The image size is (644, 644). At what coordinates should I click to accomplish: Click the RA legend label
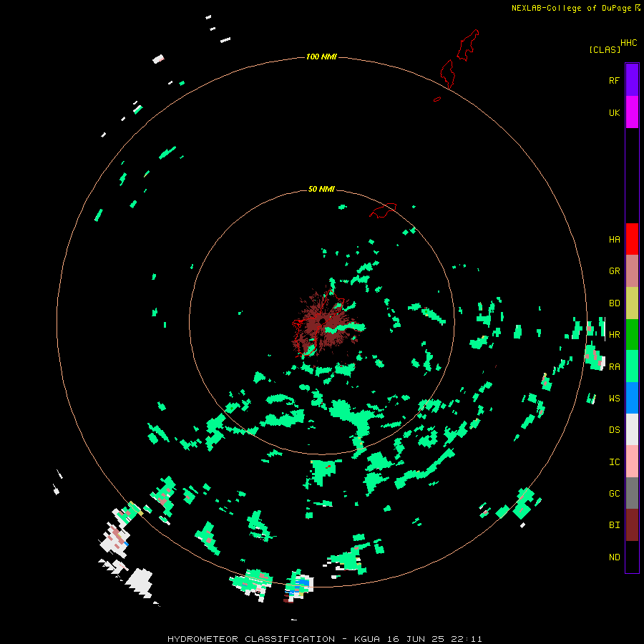pyautogui.click(x=614, y=367)
